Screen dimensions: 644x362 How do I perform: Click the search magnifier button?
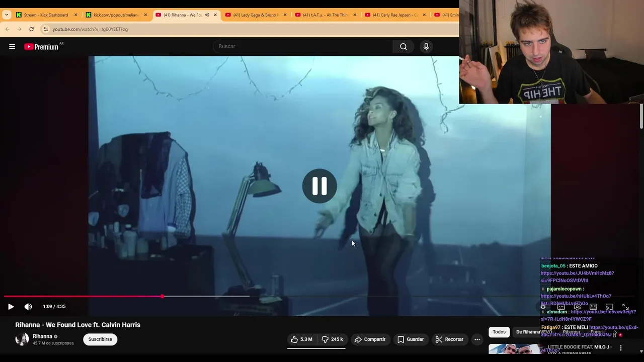tap(404, 46)
